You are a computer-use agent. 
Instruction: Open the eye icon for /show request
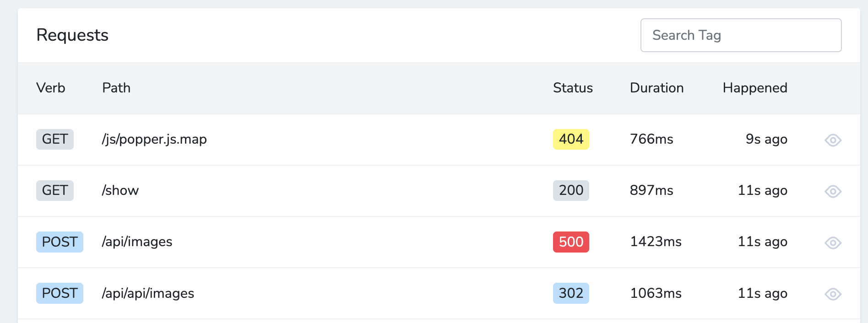pos(833,191)
